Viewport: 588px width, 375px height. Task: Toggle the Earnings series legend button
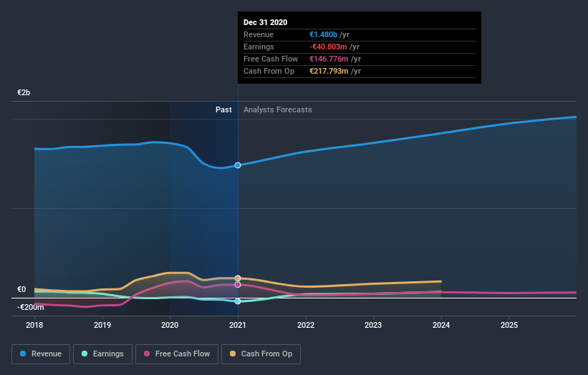coord(102,354)
